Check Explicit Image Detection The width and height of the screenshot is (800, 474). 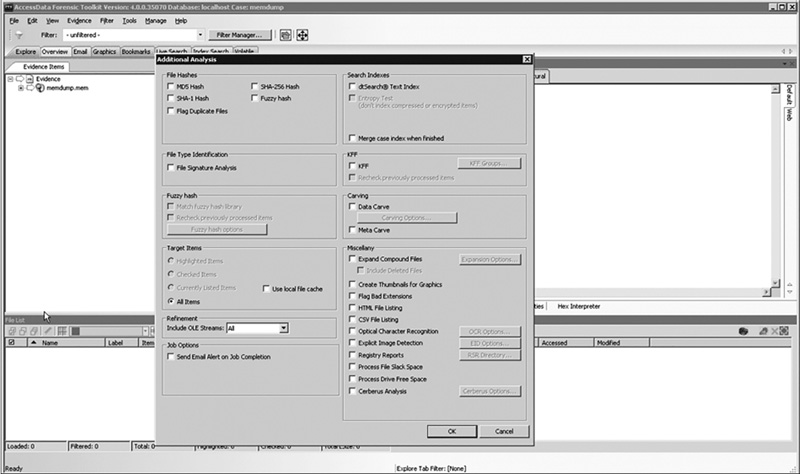tap(352, 343)
